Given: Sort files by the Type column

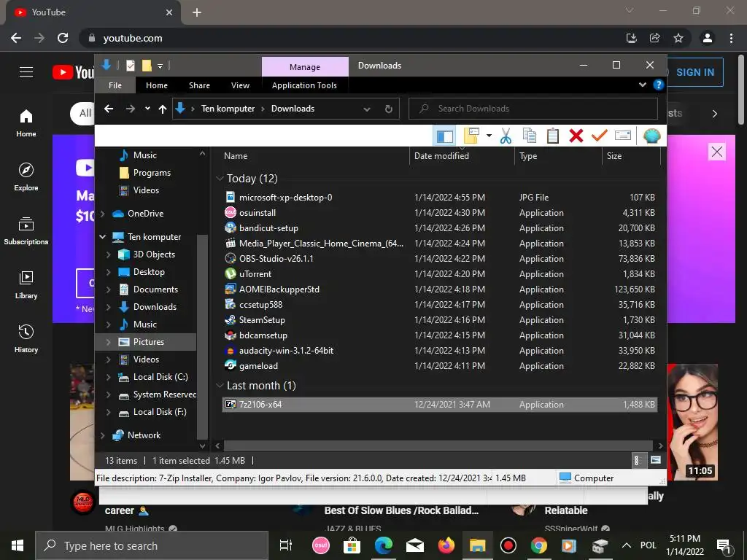Looking at the screenshot, I should (x=558, y=156).
